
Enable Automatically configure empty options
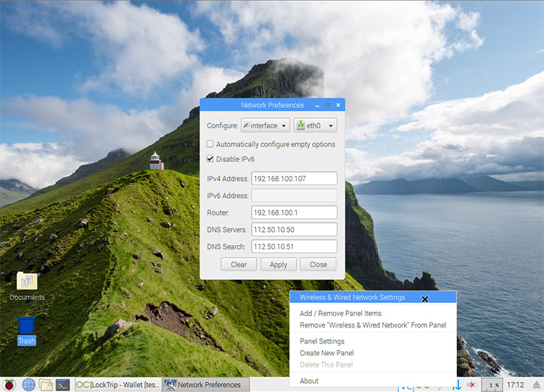point(210,144)
